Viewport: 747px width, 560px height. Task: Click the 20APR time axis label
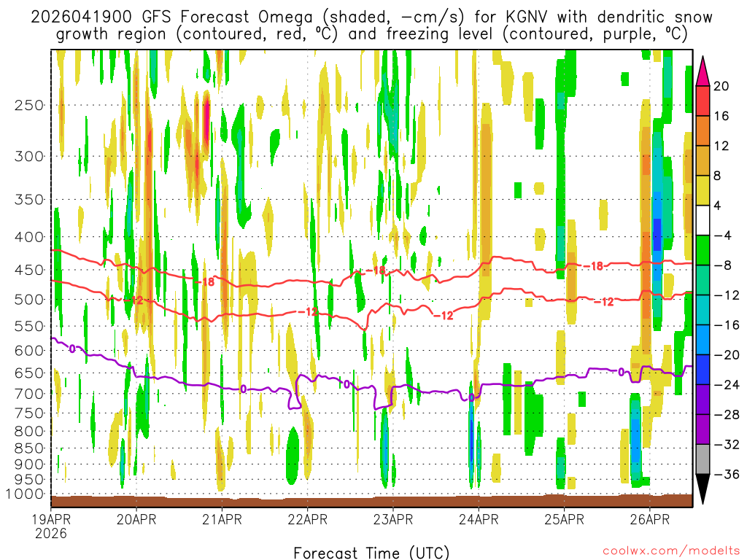point(136,519)
